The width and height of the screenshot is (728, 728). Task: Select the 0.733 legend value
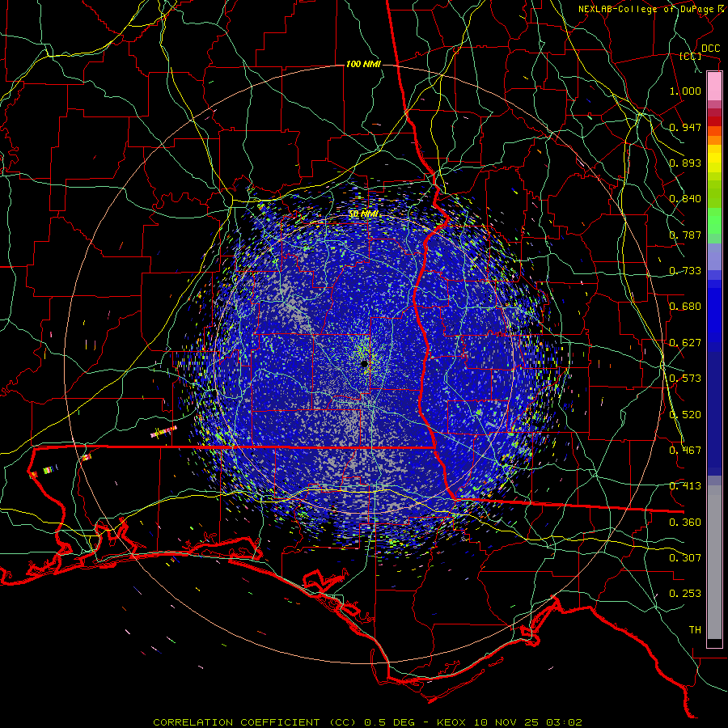(x=685, y=271)
